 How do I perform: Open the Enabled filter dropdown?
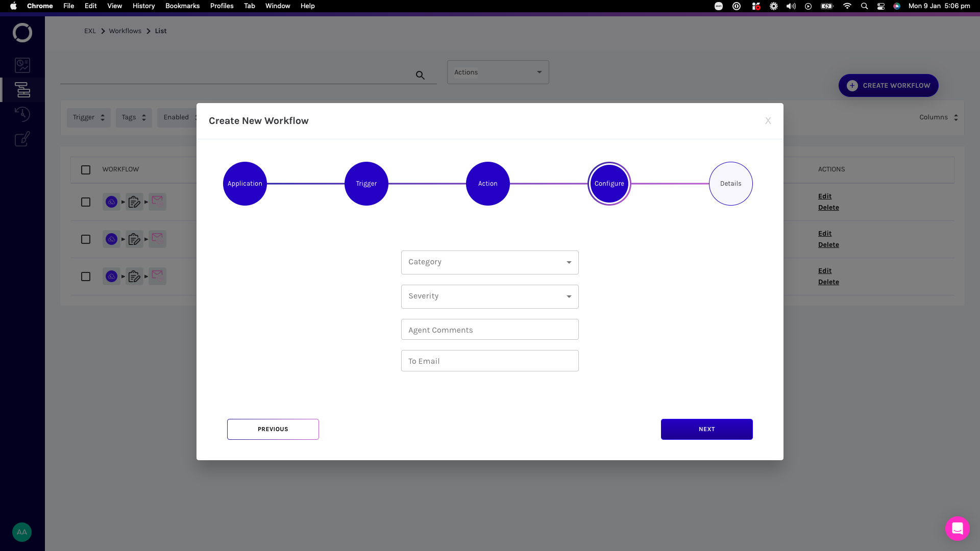point(178,117)
